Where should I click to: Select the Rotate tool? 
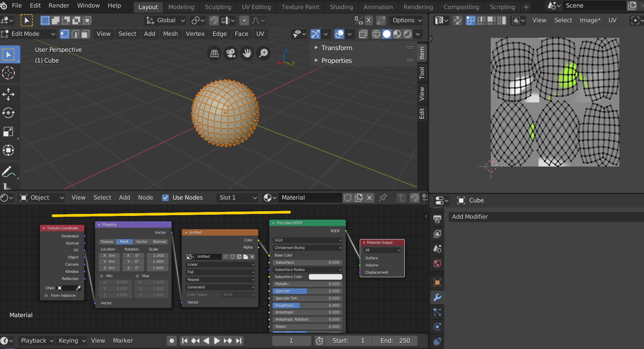tap(8, 113)
